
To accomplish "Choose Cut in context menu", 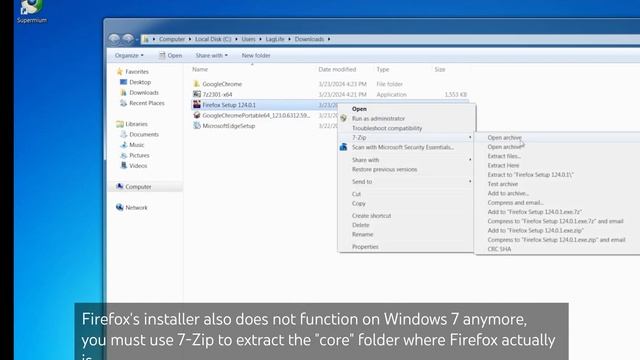I will point(356,194).
